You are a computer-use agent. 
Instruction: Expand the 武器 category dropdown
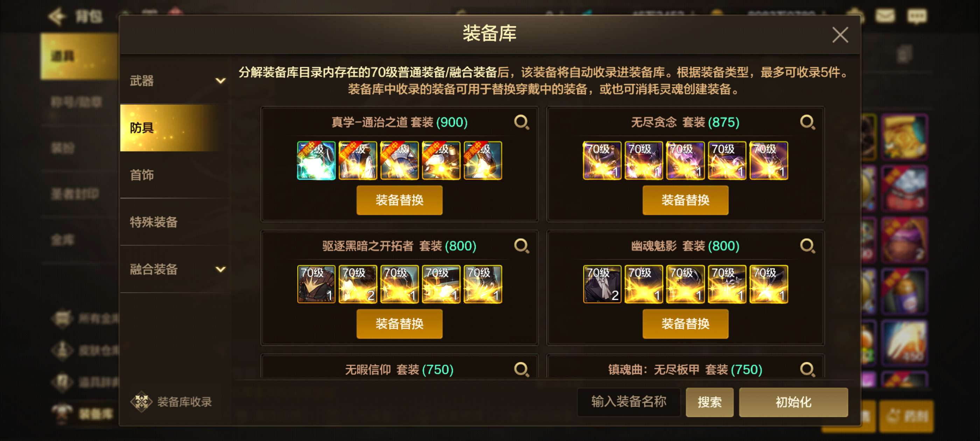pyautogui.click(x=220, y=80)
